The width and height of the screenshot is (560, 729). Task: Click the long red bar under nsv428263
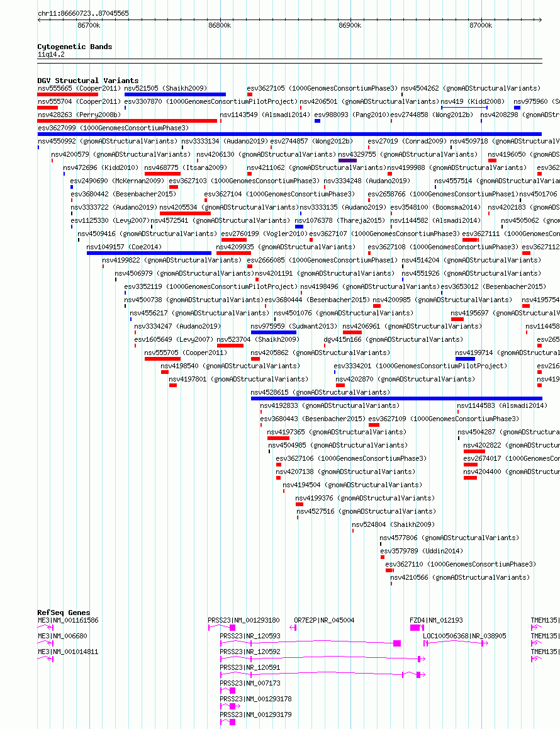[127, 121]
